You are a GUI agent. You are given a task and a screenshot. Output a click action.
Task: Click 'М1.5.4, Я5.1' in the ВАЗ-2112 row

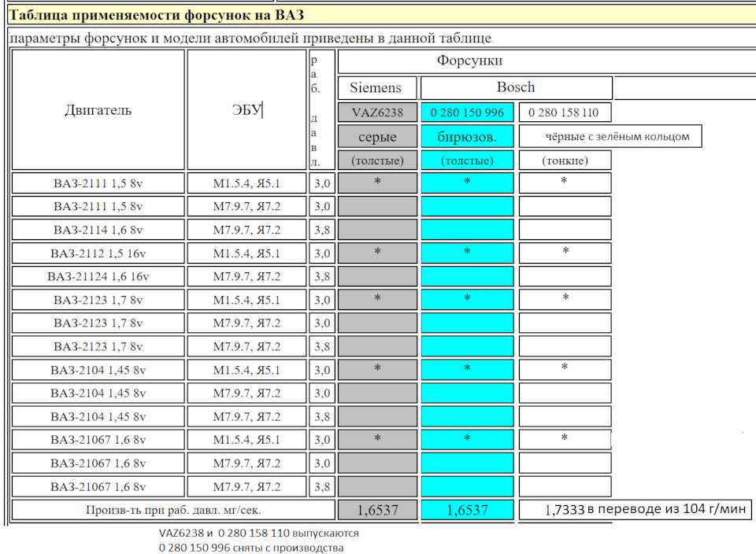point(246,253)
